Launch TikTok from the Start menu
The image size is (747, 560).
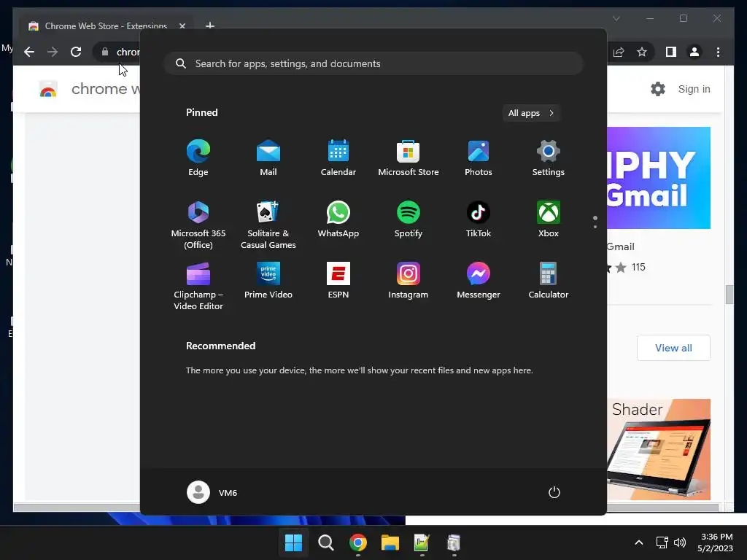(x=479, y=219)
